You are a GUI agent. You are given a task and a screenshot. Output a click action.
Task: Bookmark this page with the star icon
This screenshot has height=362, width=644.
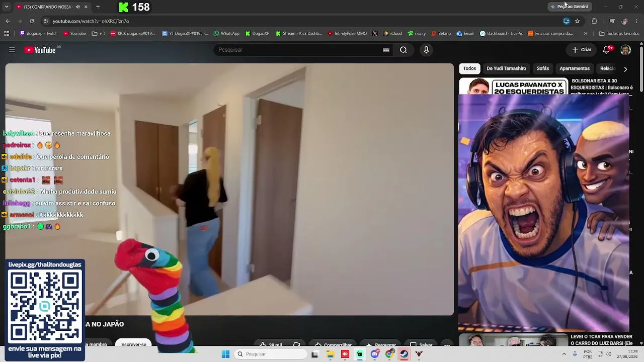[x=577, y=21]
